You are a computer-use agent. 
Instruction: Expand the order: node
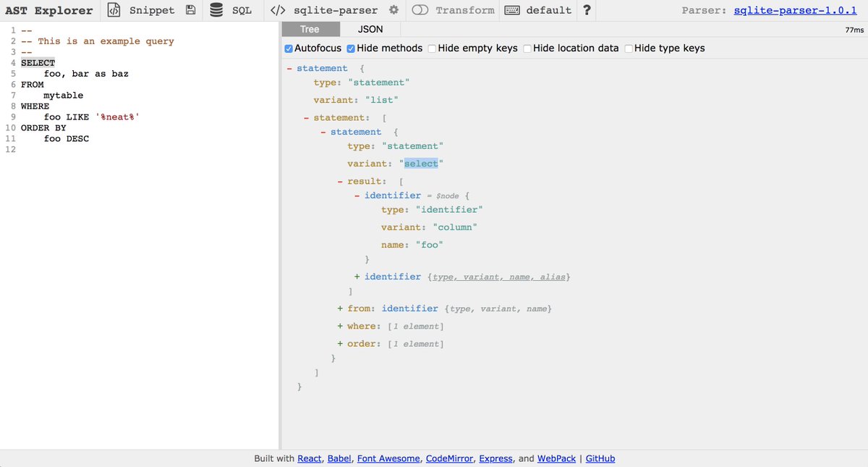click(x=340, y=343)
